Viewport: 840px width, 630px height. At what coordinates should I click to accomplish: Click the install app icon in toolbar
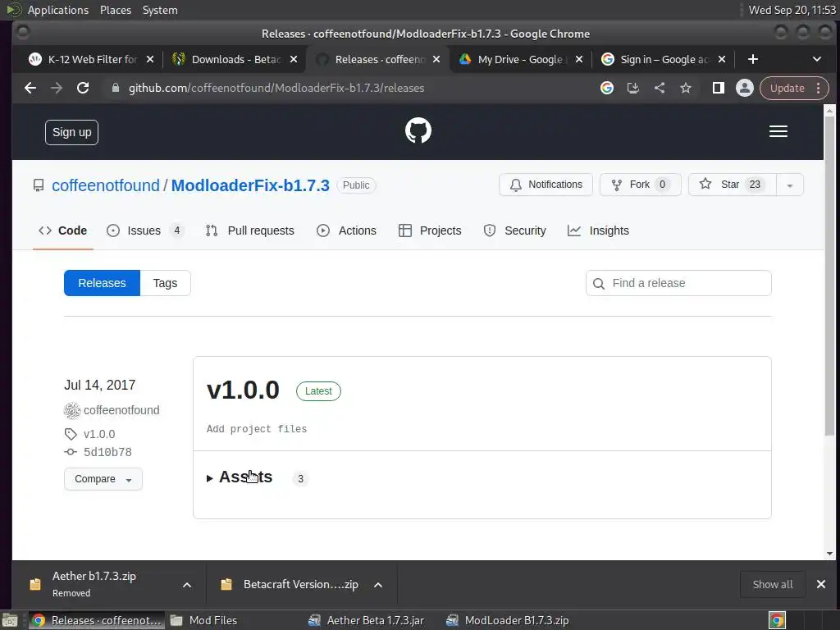pos(632,88)
